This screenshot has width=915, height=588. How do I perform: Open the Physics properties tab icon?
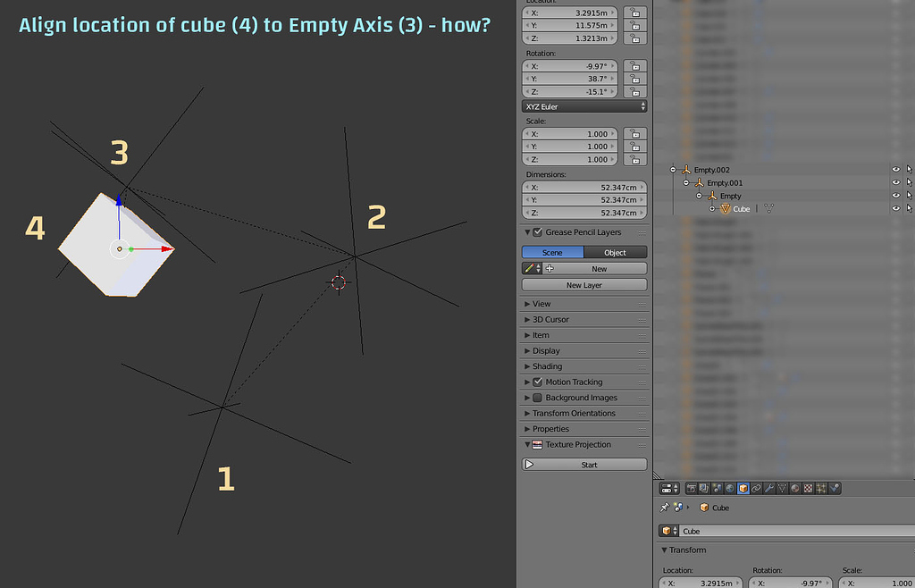(x=835, y=488)
